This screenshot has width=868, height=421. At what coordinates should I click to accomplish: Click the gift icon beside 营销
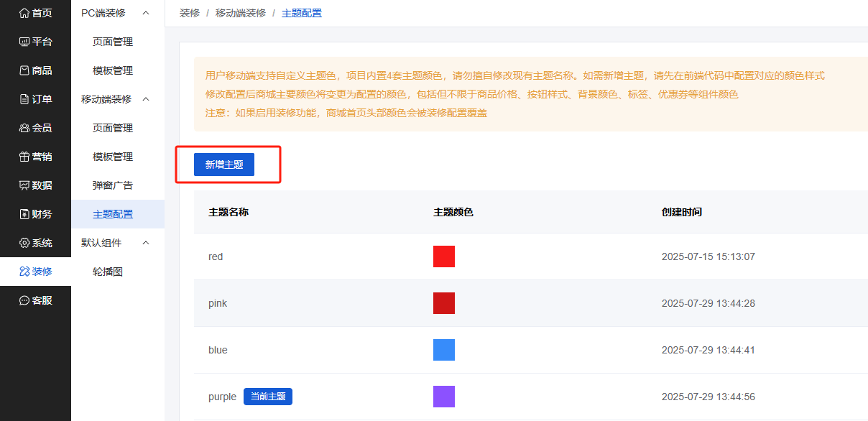click(x=24, y=157)
